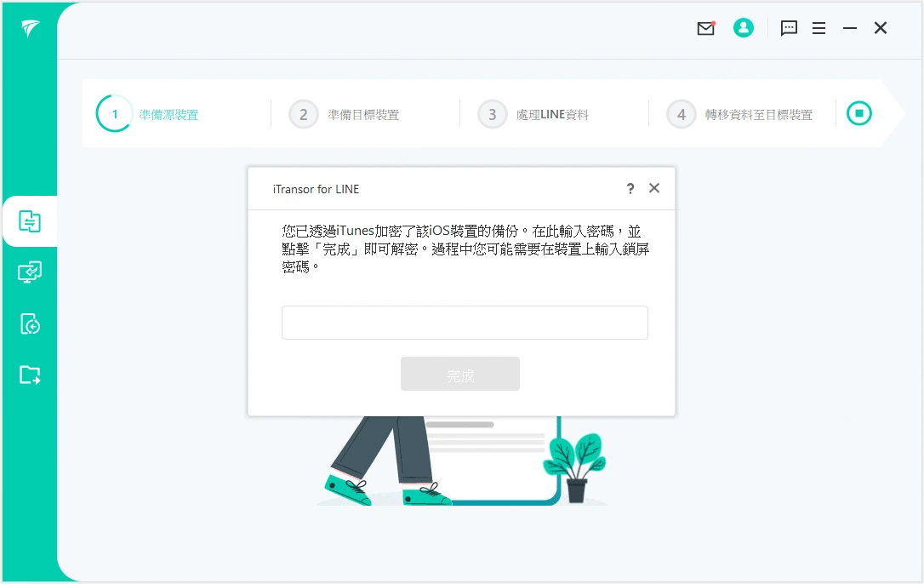Viewport: 924px width, 584px height.
Task: Click step 4 轉移資料至目標裝置
Action: pos(739,114)
